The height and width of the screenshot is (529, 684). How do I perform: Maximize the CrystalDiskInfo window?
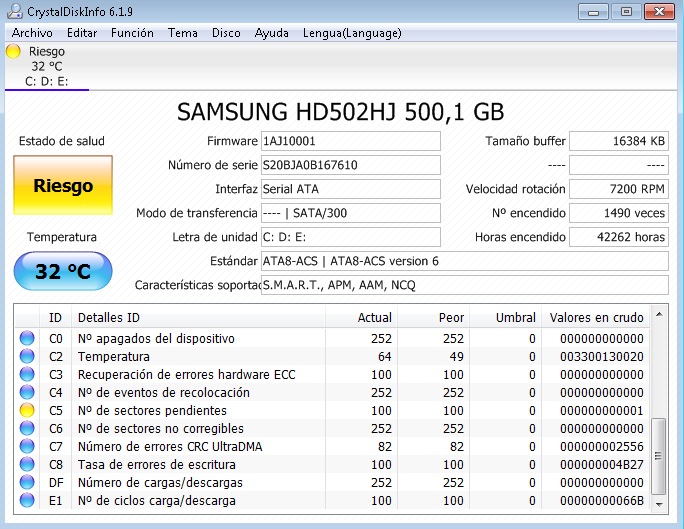pyautogui.click(x=626, y=11)
